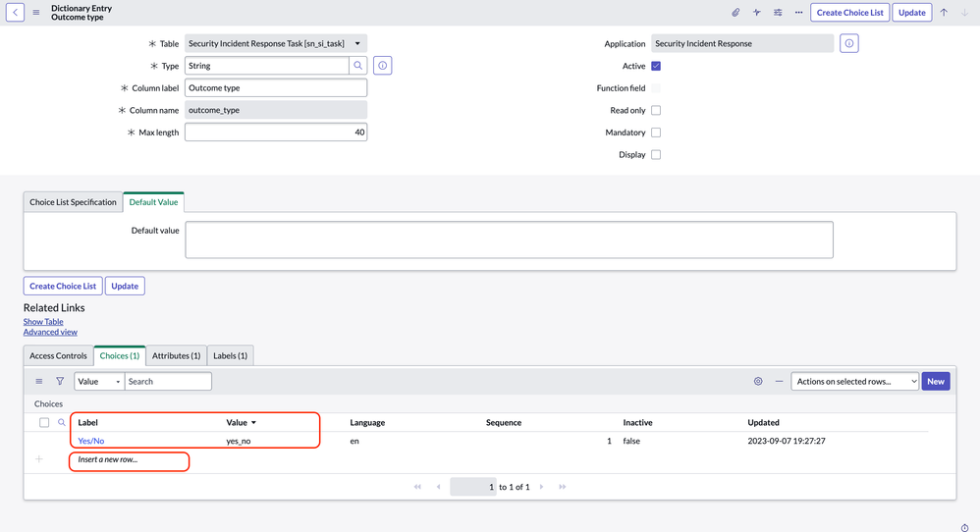Open Actions on selected rows dropdown
980x532 pixels.
[854, 382]
